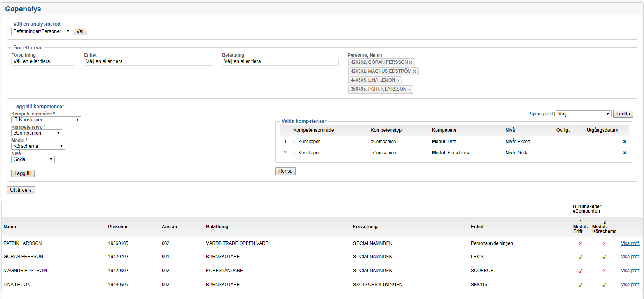The image size is (644, 299).
Task: Open the Nivå Goda dropdown
Action: (x=33, y=159)
